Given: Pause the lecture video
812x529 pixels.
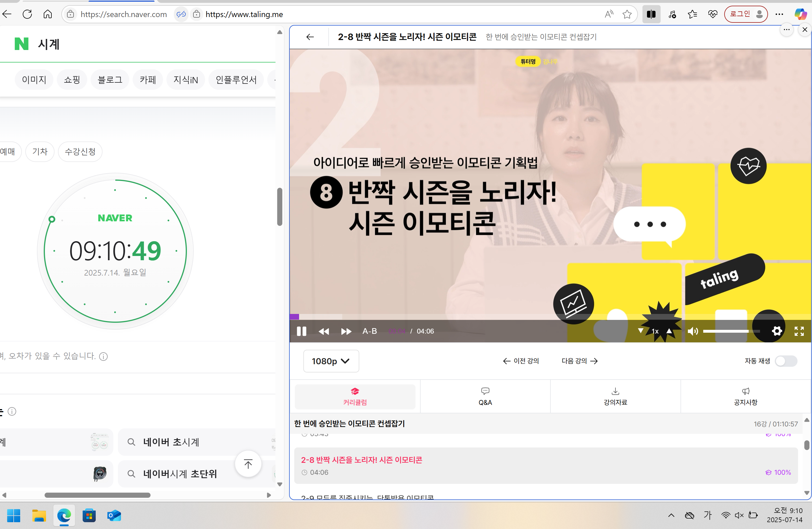Looking at the screenshot, I should [x=301, y=331].
